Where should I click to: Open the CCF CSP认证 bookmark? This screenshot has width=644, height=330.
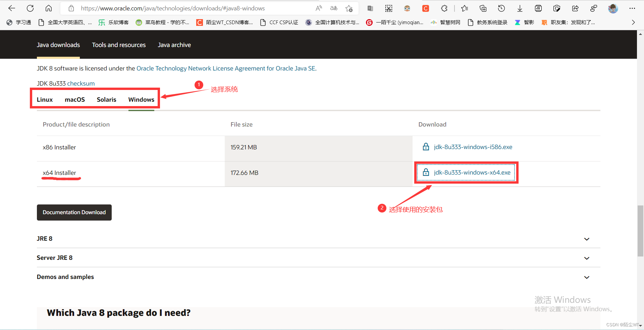[x=279, y=22]
